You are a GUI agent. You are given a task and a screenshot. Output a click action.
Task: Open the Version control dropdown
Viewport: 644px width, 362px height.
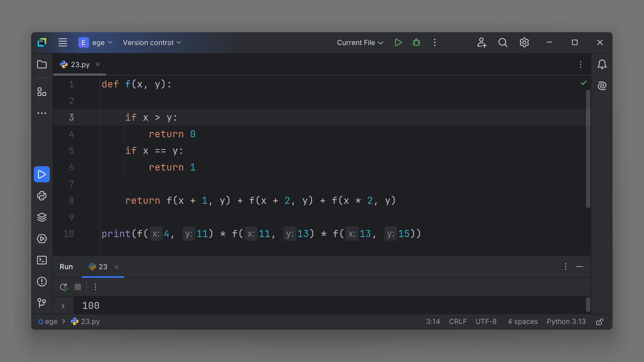tap(152, 43)
